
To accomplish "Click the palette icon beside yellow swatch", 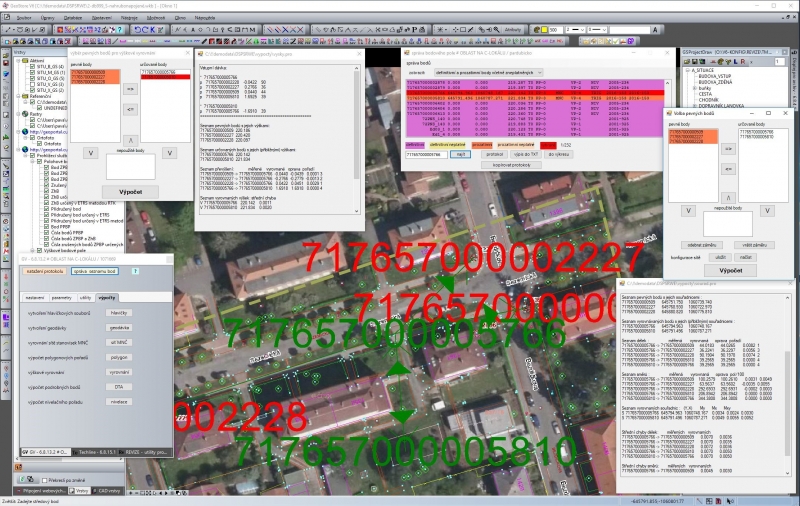I will tap(536, 30).
